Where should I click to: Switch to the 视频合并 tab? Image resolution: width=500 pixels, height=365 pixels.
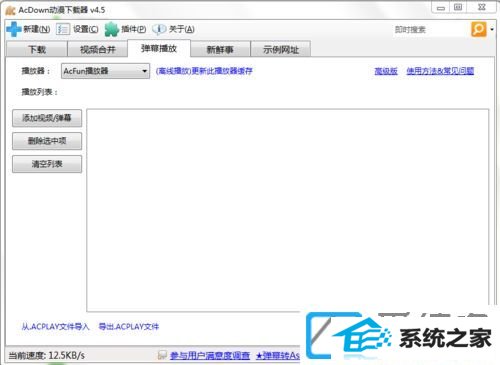pos(97,50)
